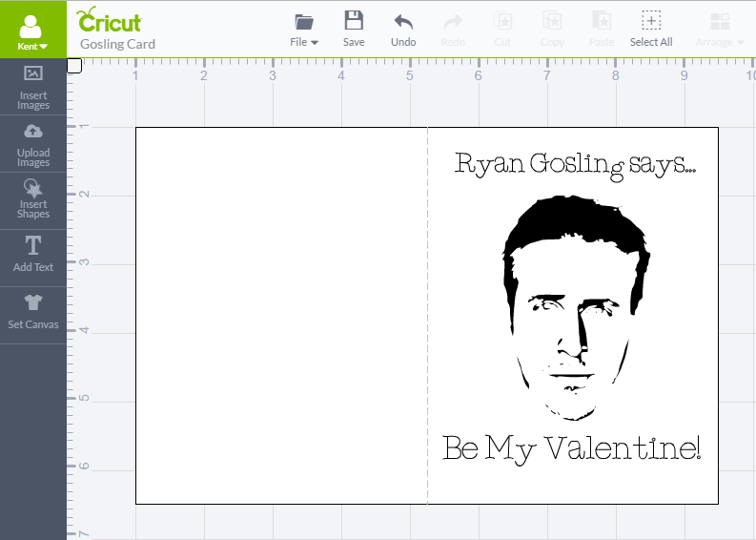Open the File menu

coord(304,30)
